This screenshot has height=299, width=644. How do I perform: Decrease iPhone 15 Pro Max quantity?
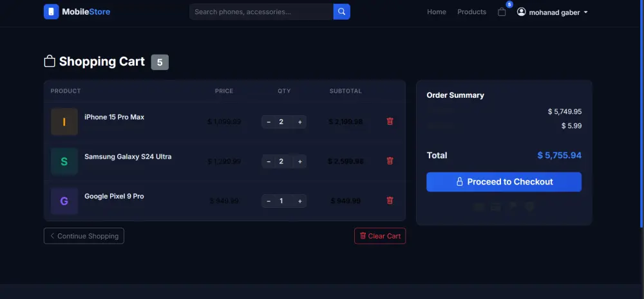click(x=269, y=122)
